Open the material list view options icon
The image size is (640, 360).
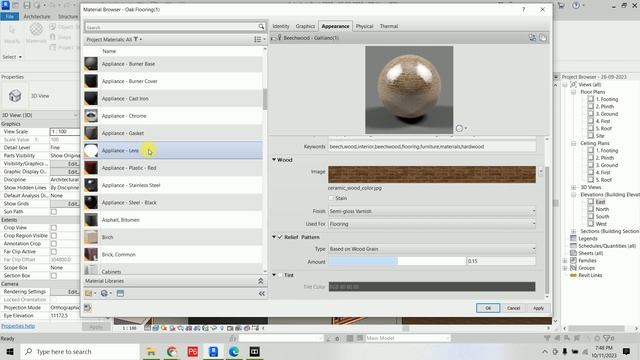259,40
